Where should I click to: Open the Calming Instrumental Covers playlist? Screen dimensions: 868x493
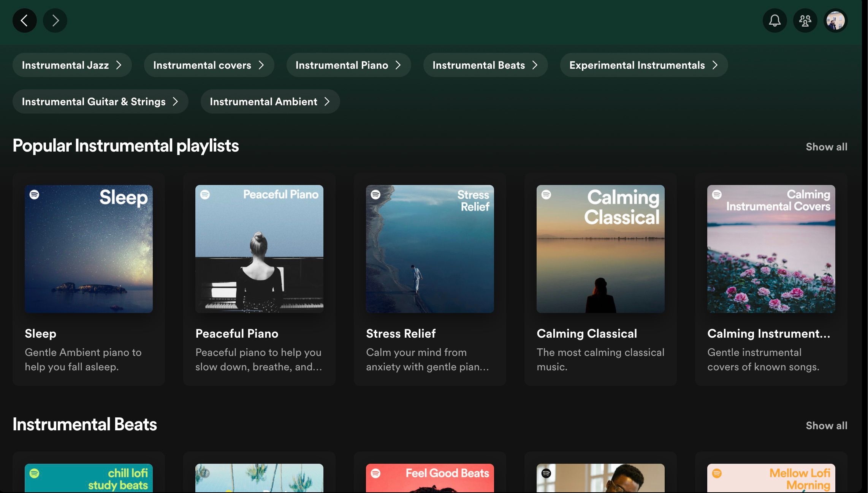(x=768, y=333)
